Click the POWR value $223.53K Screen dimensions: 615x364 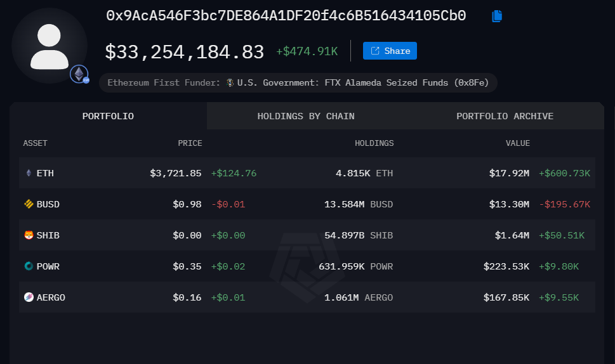coord(506,266)
